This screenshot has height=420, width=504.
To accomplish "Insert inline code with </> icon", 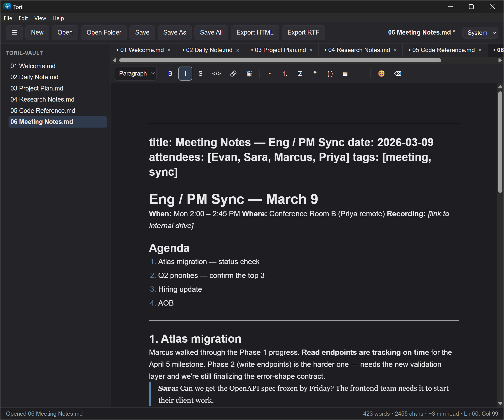I will (217, 74).
